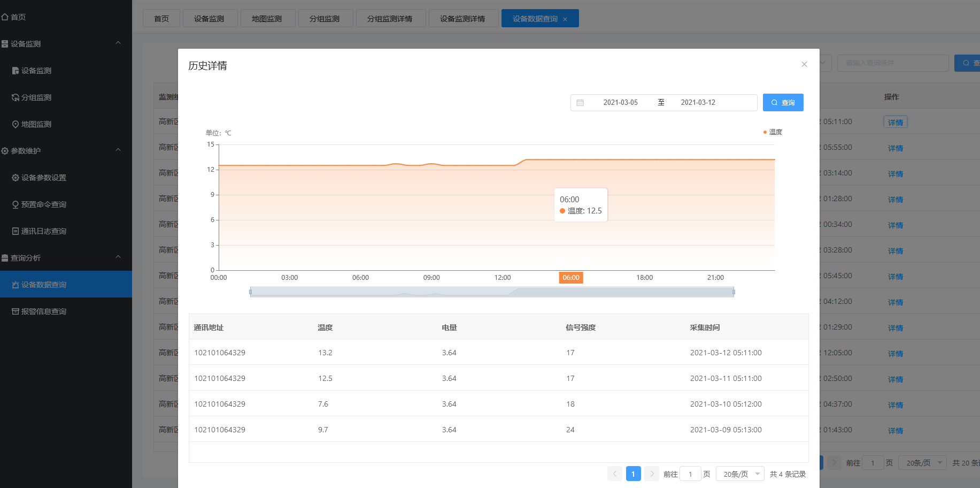Click the home icon in sidebar
Viewport: 980px width, 488px height.
[5, 17]
